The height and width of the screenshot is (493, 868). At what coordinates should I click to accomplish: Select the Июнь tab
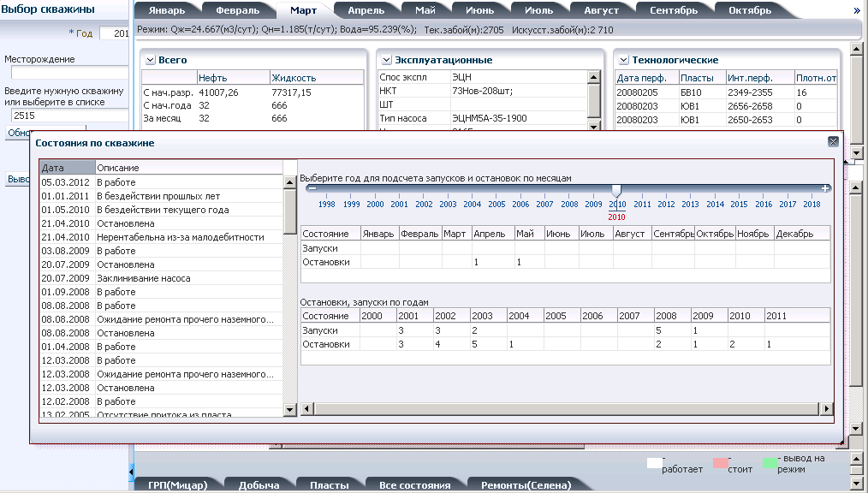[479, 10]
